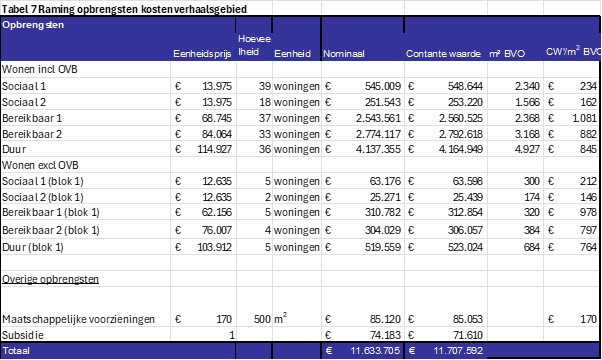This screenshot has height=360, width=602.
Task: Click the quantity 37 cell
Action: (x=265, y=118)
